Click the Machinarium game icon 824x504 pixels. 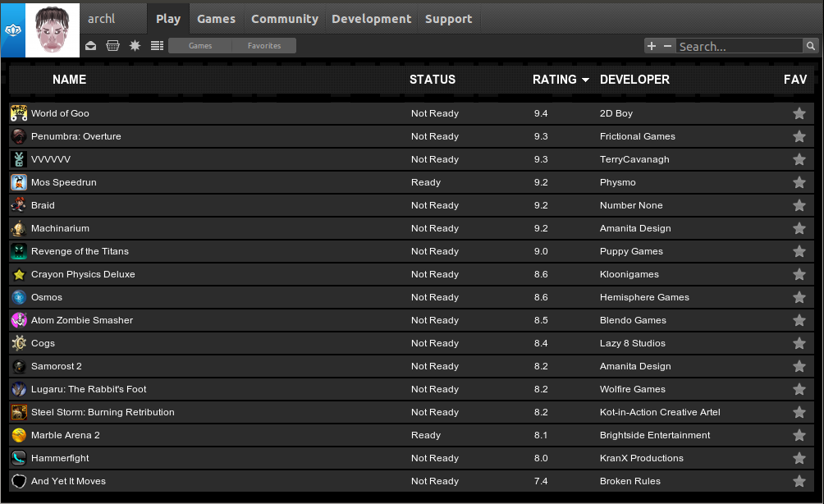click(x=19, y=228)
